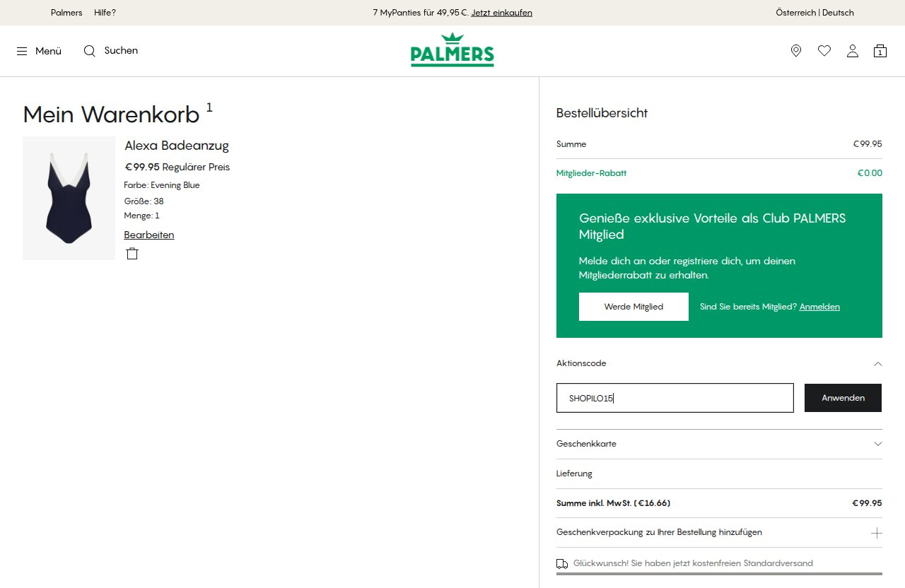The width and height of the screenshot is (905, 588).
Task: Open Österreich | Deutsch language selector
Action: click(814, 13)
